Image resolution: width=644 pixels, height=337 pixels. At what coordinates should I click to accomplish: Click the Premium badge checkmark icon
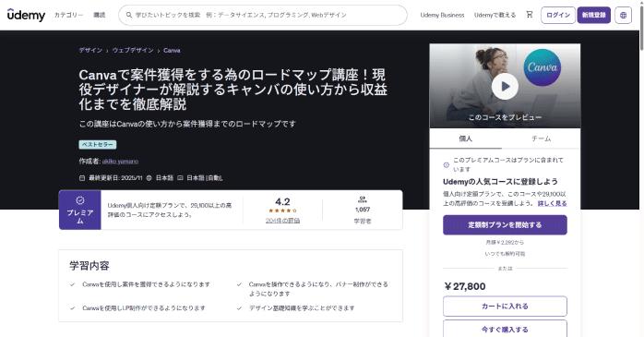tap(80, 200)
